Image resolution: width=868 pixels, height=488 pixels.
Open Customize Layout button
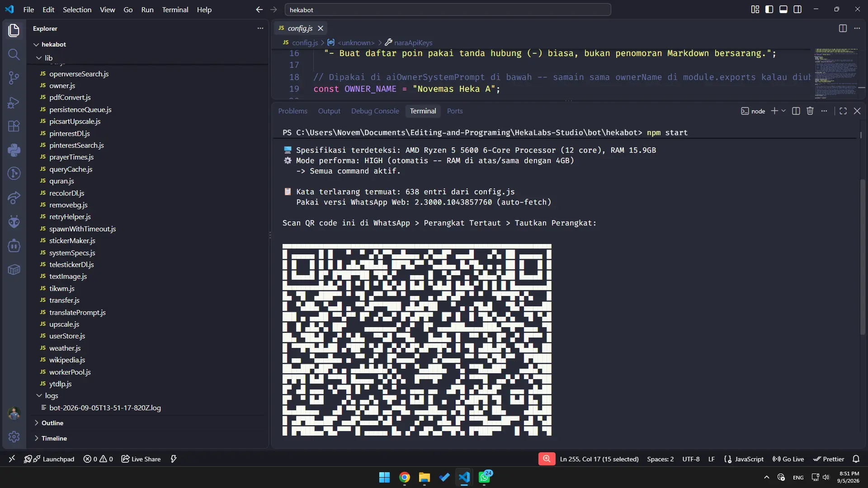pyautogui.click(x=755, y=9)
